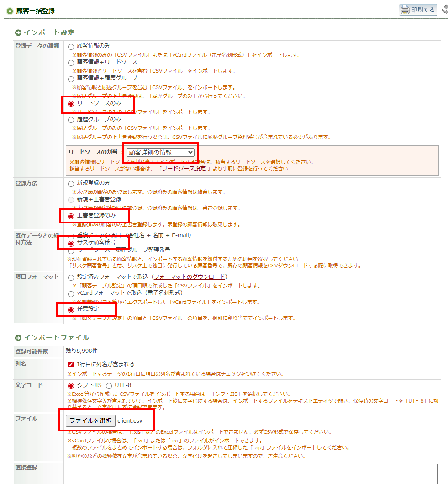
Task: Choose 重複チェック項目 linking method
Action: [x=71, y=236]
